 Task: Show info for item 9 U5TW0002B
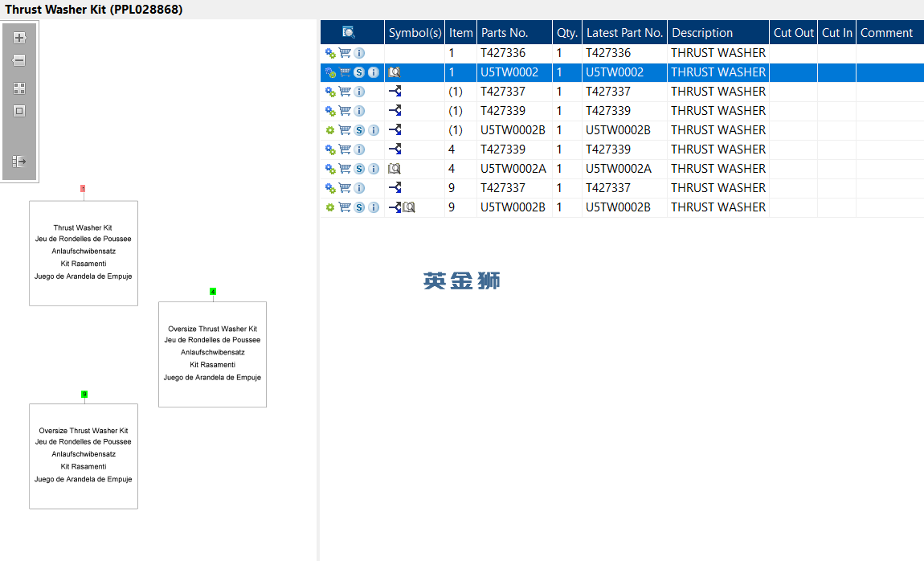point(374,207)
